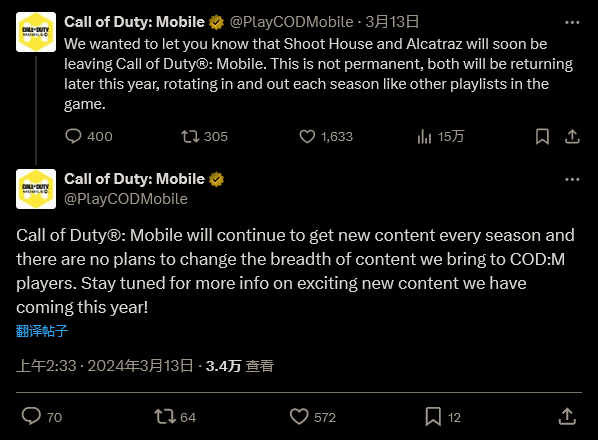Repost the first tweet with 305 reposts
The height and width of the screenshot is (440, 598).
(204, 136)
